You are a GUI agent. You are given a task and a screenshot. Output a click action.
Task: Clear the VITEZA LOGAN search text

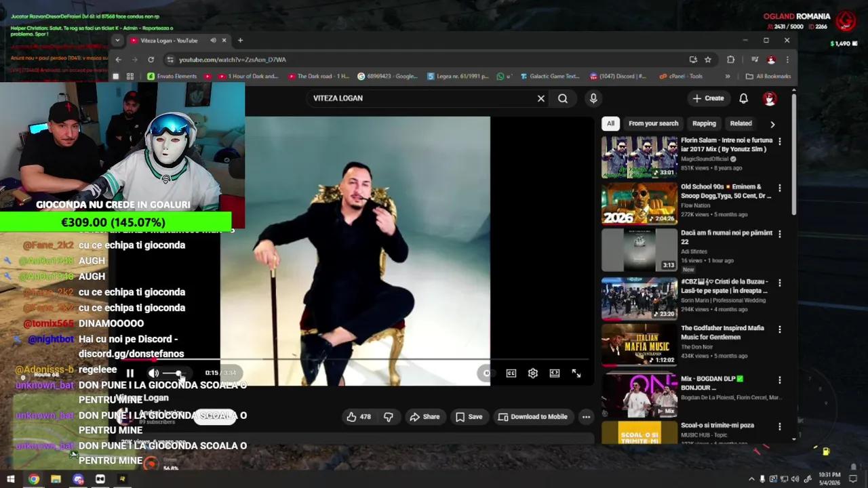pos(541,98)
